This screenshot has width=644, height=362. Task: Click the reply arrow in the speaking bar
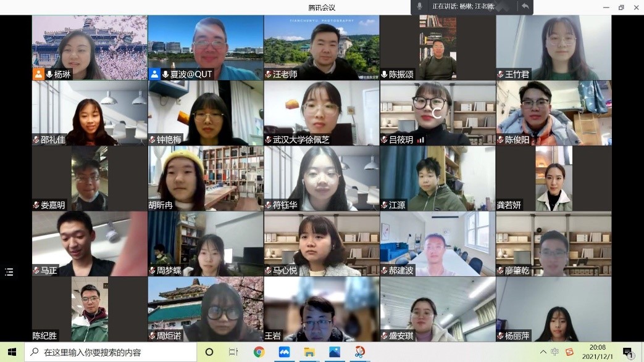click(525, 6)
